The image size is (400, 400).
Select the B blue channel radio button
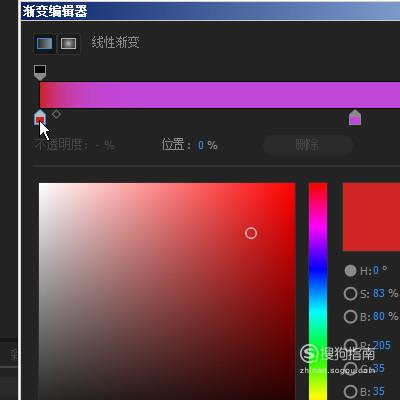click(x=350, y=391)
